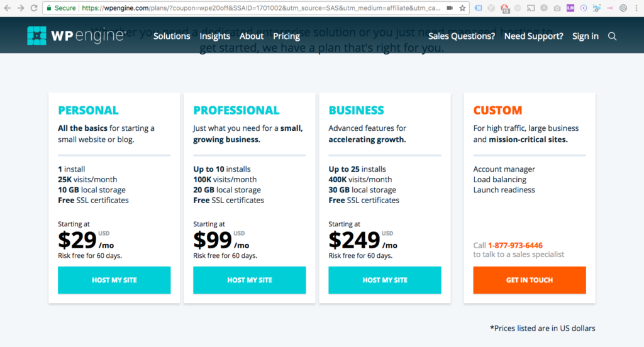Click the blue tag extension icon
644x347 pixels.
tap(478, 8)
